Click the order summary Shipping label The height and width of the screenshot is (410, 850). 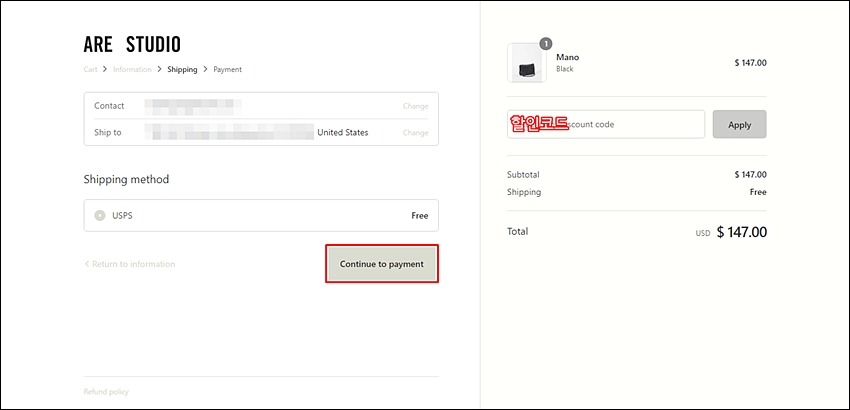pos(524,192)
